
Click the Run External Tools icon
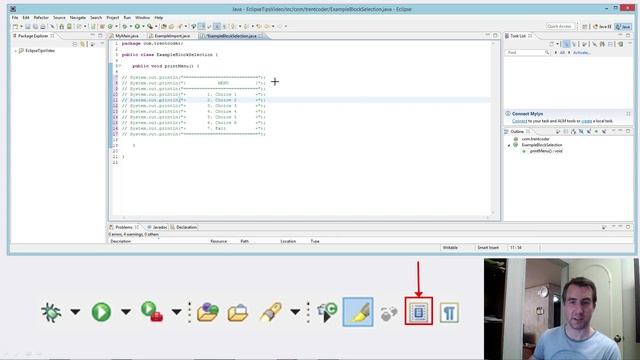point(150,27)
